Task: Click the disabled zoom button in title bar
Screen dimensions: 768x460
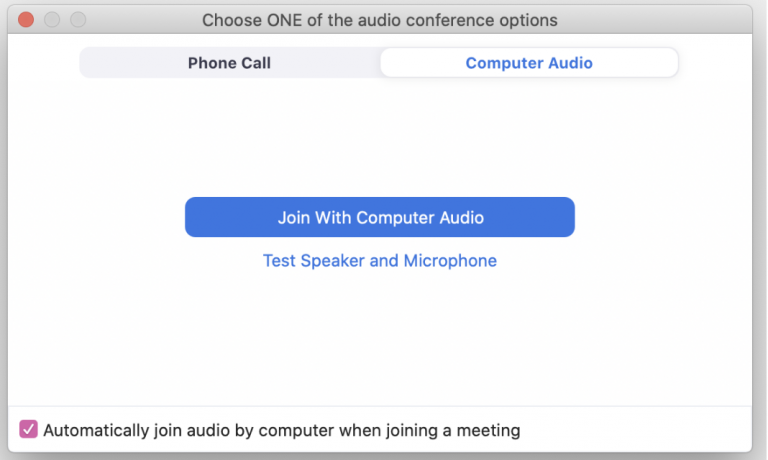Action: pos(78,20)
